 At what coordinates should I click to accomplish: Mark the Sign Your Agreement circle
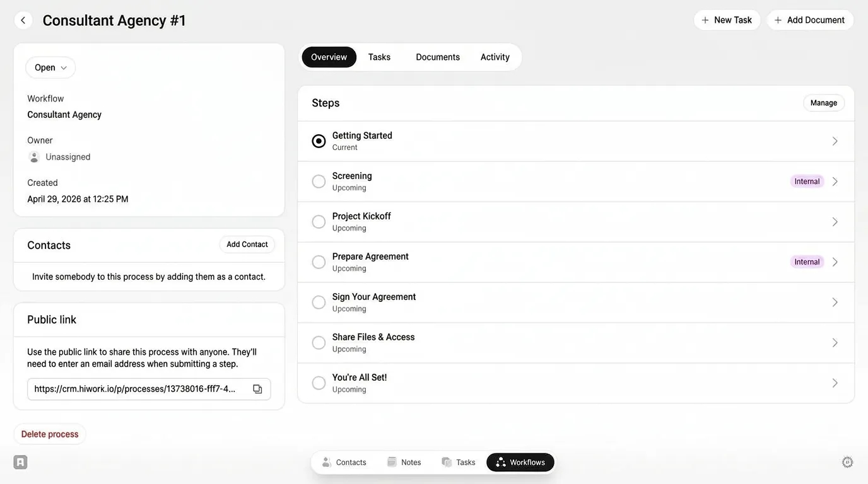coord(319,302)
